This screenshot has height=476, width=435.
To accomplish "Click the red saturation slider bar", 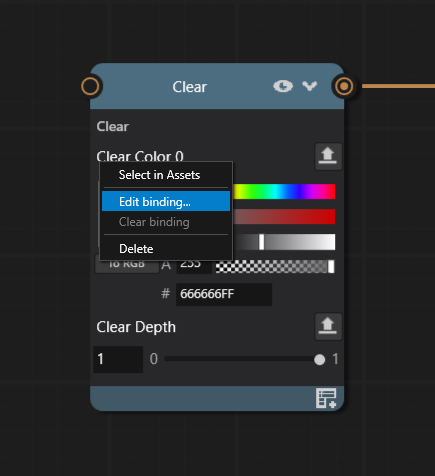I will pos(284,217).
